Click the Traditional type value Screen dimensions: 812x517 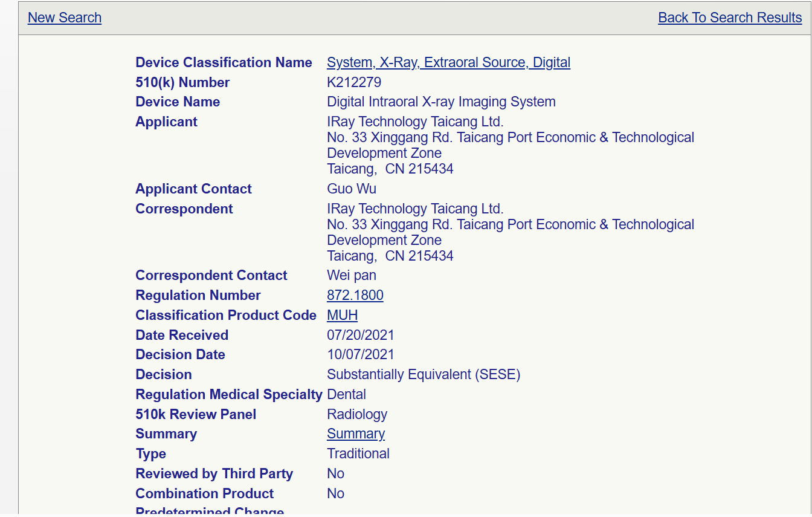tap(358, 454)
